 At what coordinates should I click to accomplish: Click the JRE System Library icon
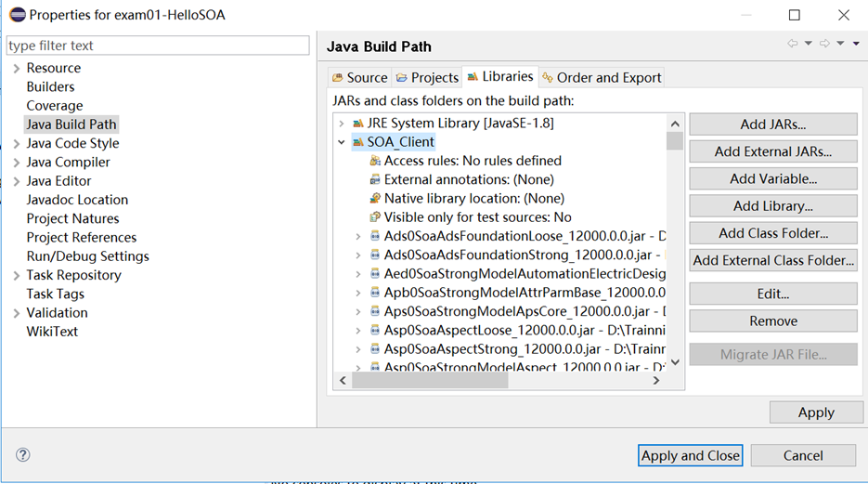pyautogui.click(x=358, y=123)
